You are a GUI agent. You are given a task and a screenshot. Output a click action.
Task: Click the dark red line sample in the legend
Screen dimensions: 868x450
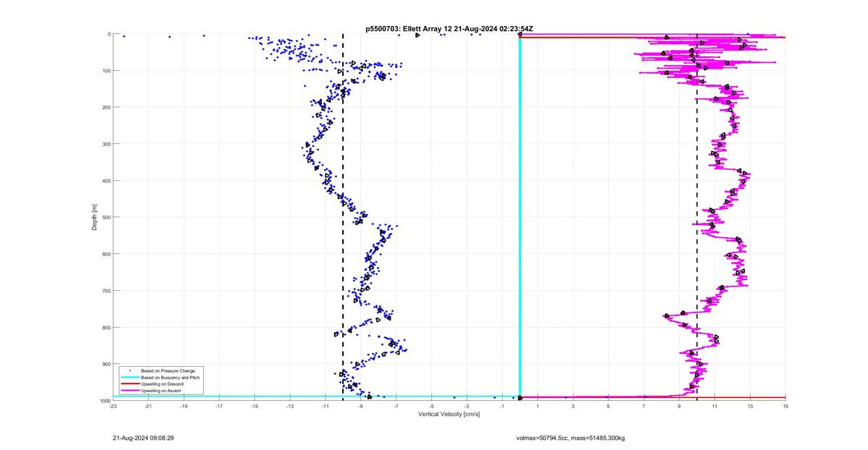tap(130, 384)
